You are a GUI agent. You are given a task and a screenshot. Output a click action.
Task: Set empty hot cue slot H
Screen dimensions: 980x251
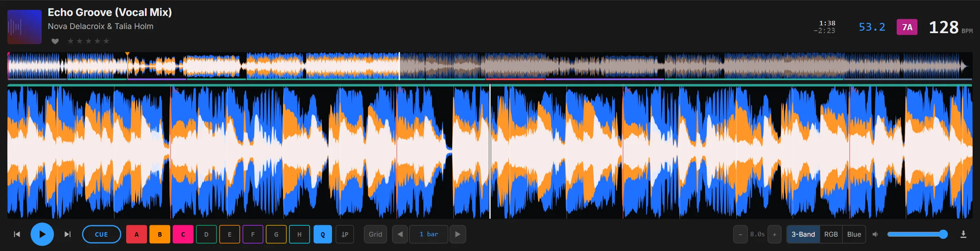click(x=299, y=234)
